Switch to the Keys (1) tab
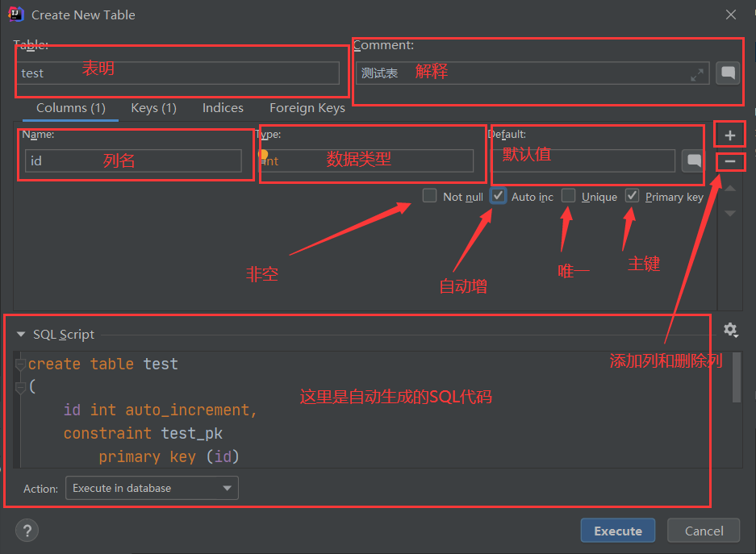 tap(154, 108)
